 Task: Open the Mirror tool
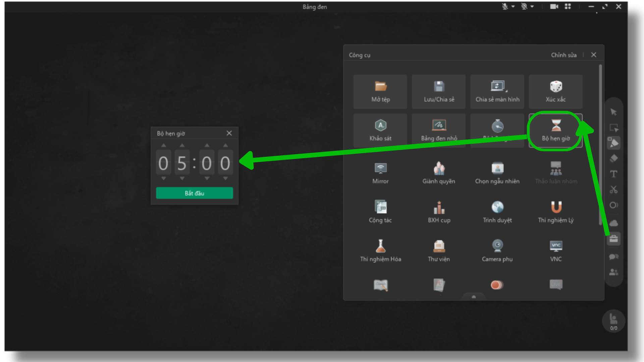click(x=380, y=173)
